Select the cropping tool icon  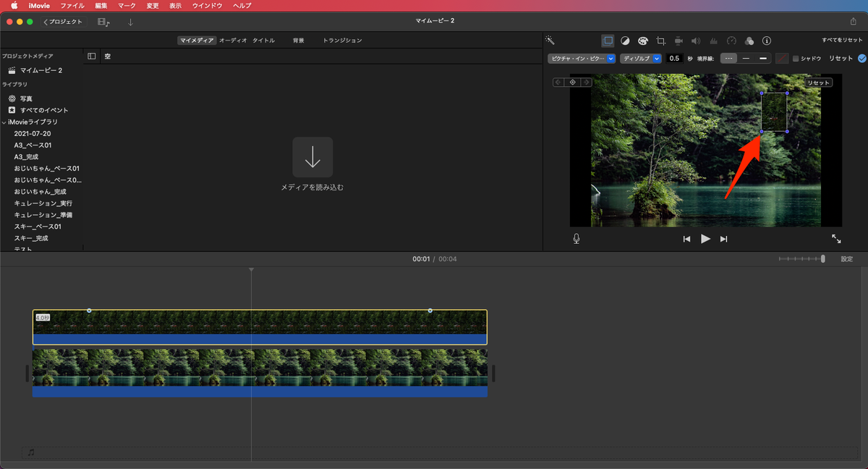pyautogui.click(x=660, y=41)
